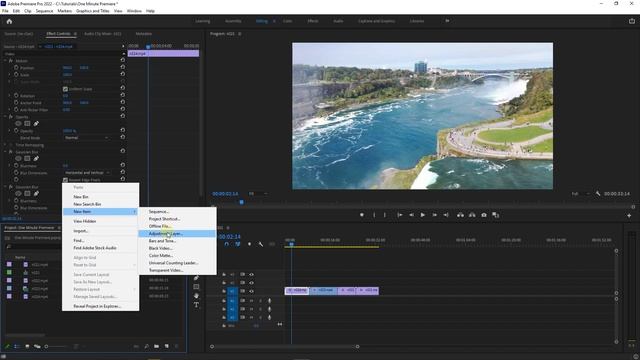
Task: Click New Item icon at Project panel bottom
Action: click(167, 346)
